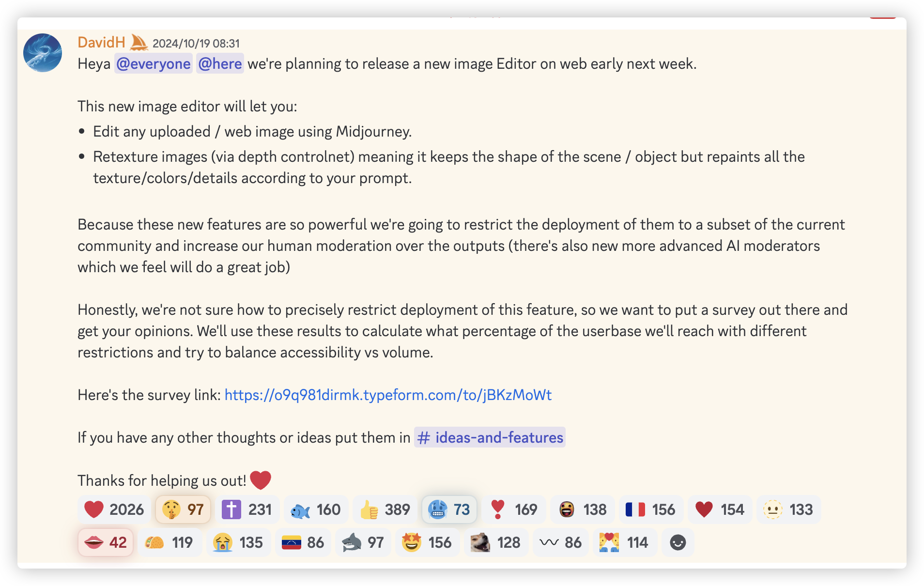Toggle the custom tongue-out face reaction with 138
This screenshot has width=924, height=586.
tap(583, 509)
